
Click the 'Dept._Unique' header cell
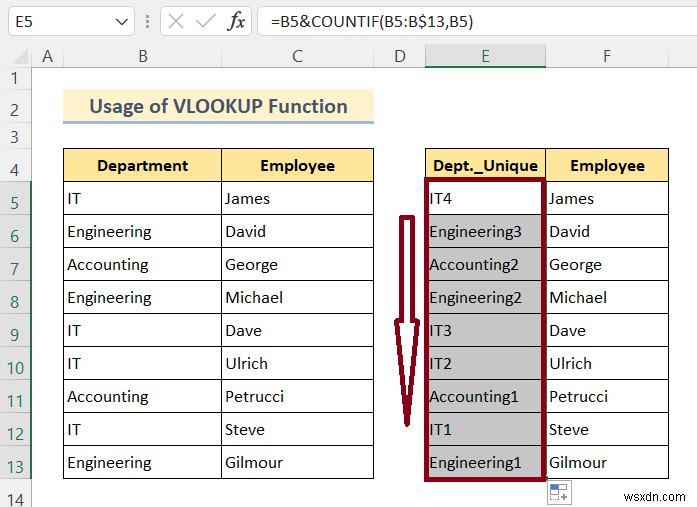[485, 165]
